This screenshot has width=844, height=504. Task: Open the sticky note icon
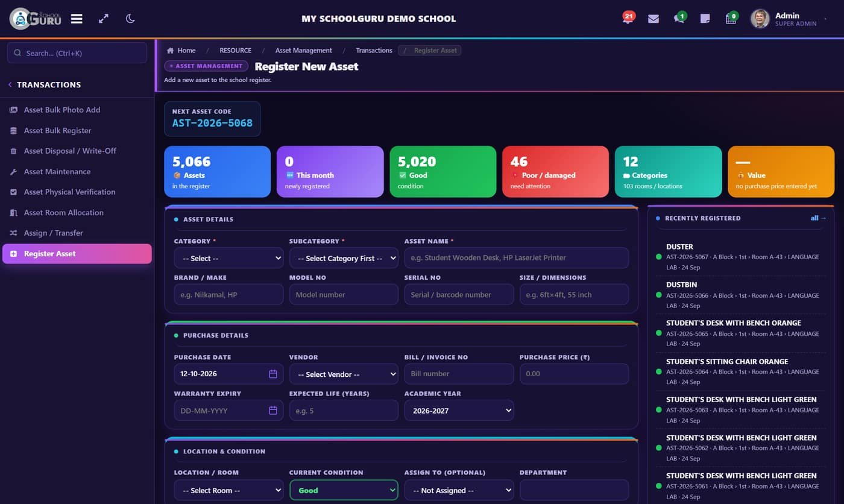click(x=705, y=19)
